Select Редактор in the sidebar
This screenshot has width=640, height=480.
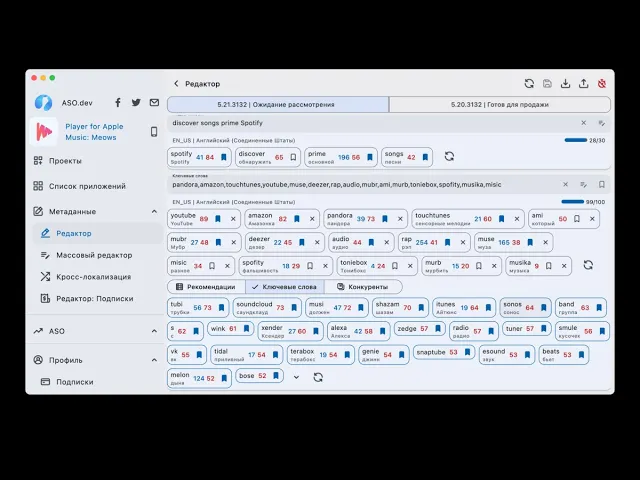click(x=97, y=233)
